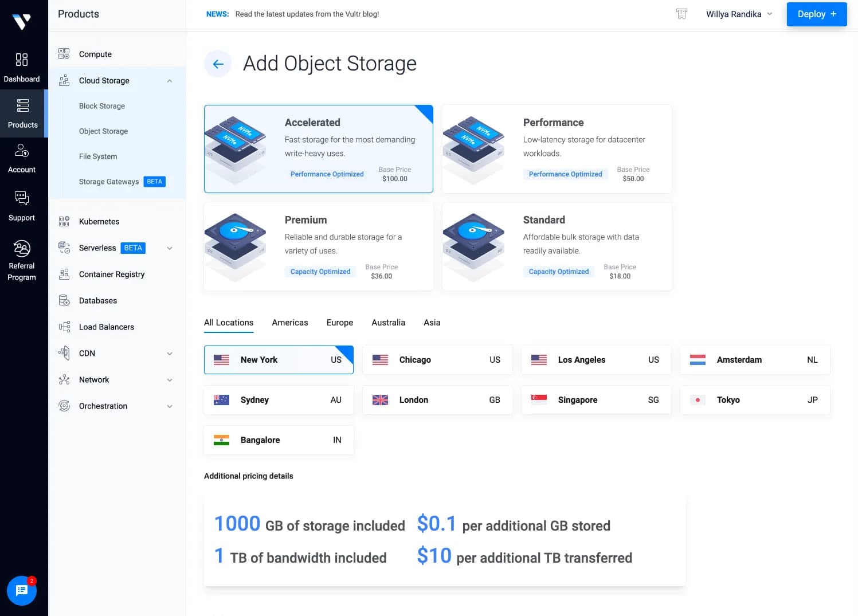Screen dimensions: 858x616
Task: Open Block Storage in the sidebar
Action: pos(102,106)
